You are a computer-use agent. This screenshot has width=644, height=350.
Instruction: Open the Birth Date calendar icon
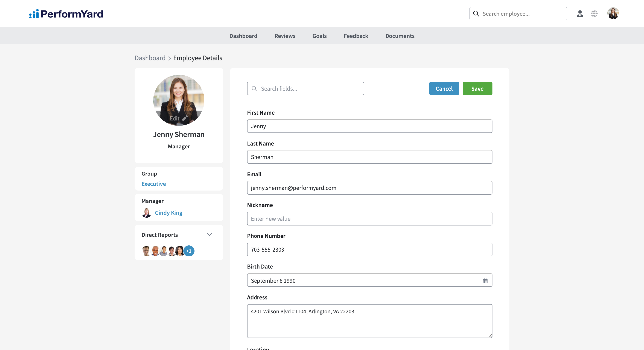[x=485, y=281]
